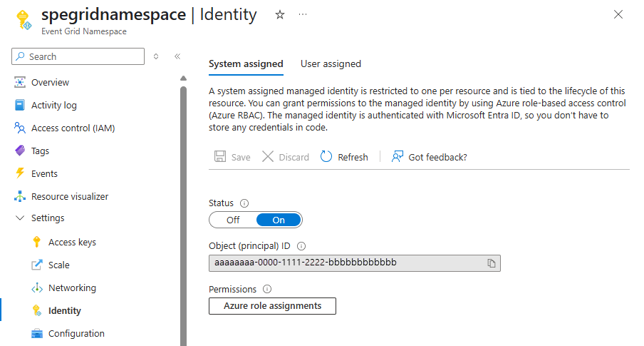Click Azure role assignments button

(x=272, y=306)
